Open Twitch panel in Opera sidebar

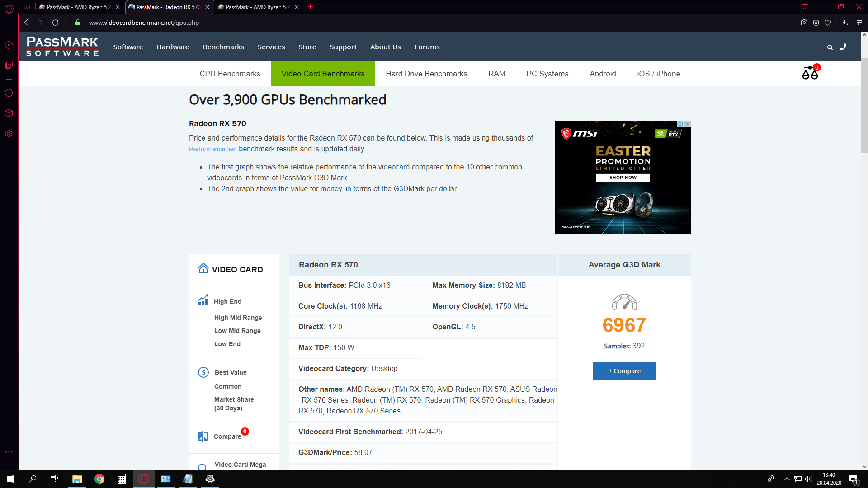9,66
